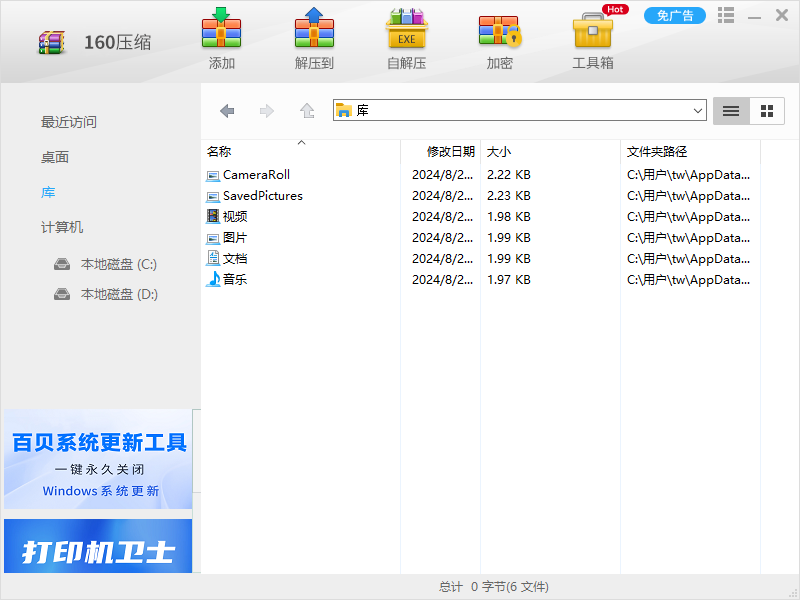Click the SavedPictures picture icon
The height and width of the screenshot is (600, 800).
click(213, 197)
